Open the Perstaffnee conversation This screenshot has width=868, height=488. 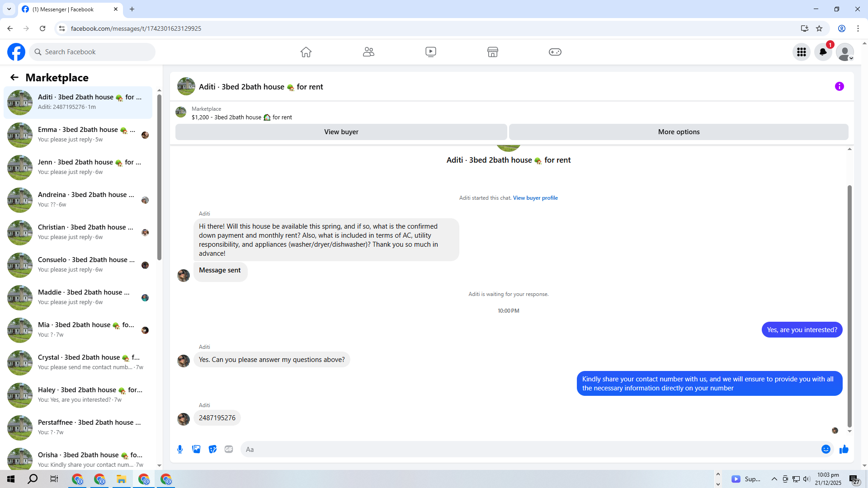[78, 428]
